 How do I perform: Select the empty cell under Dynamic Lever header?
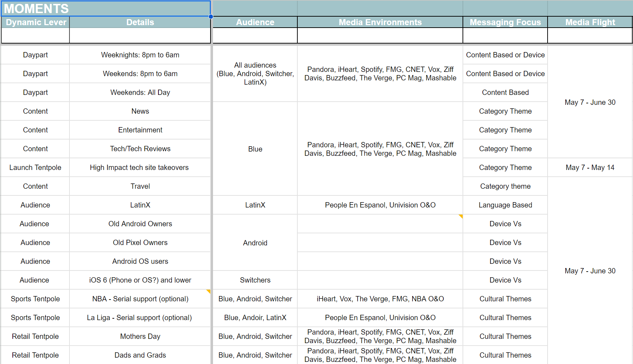[x=35, y=35]
